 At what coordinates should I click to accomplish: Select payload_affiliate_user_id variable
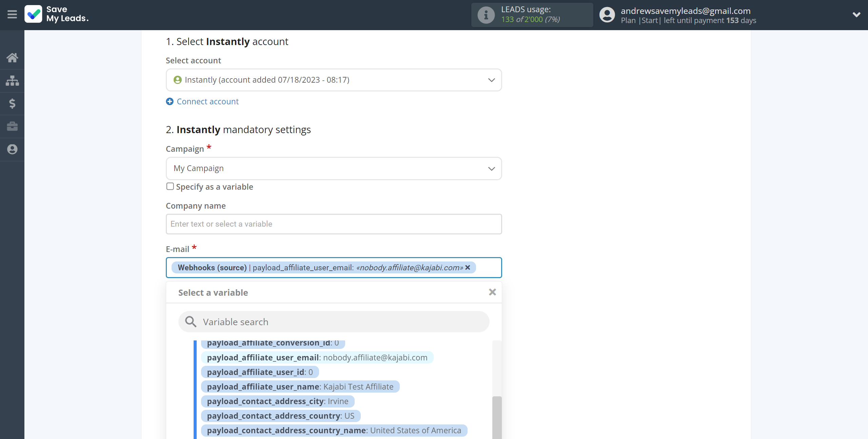coord(260,372)
